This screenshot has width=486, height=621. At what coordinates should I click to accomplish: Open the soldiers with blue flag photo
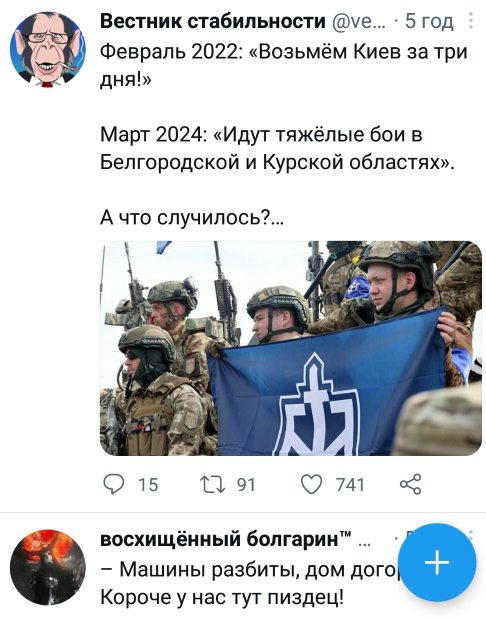pyautogui.click(x=291, y=348)
